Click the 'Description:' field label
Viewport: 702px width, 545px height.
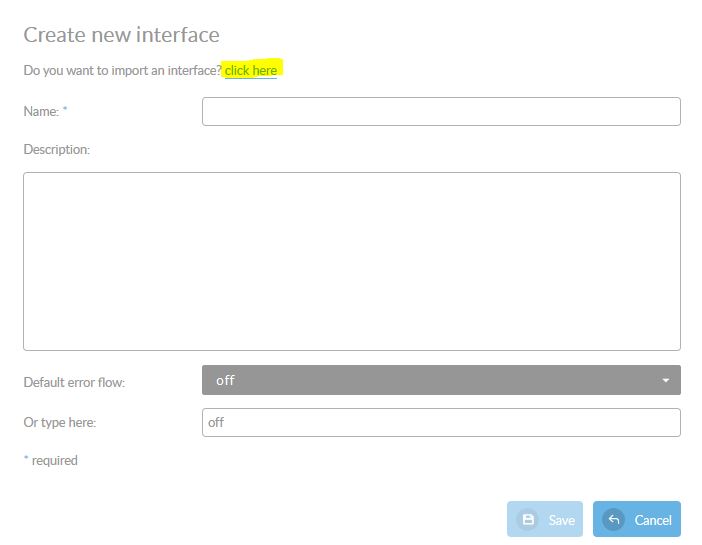(x=56, y=150)
